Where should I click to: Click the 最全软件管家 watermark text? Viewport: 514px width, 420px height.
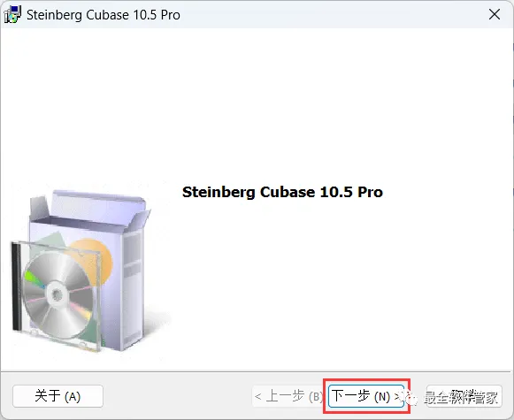461,397
